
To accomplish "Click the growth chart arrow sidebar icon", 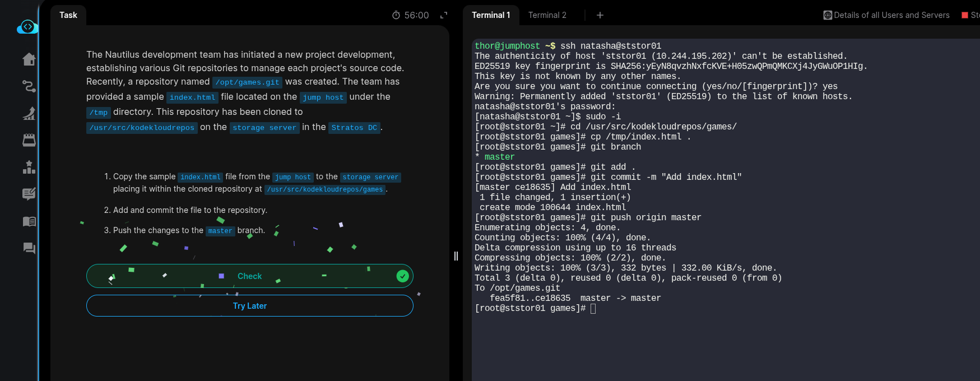I will point(29,113).
